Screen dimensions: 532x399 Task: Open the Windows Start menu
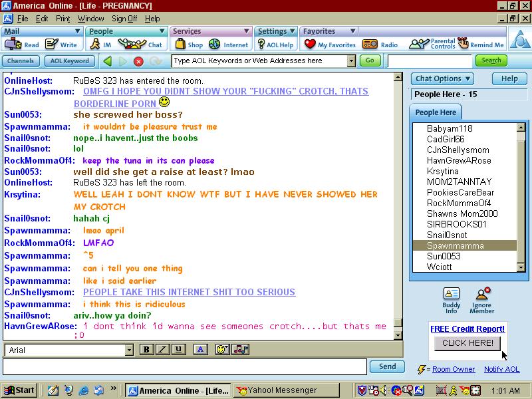[x=20, y=390]
